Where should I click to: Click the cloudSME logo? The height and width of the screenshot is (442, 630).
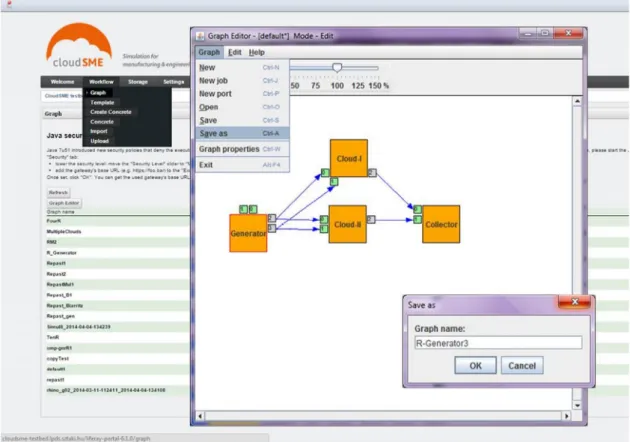pyautogui.click(x=79, y=45)
